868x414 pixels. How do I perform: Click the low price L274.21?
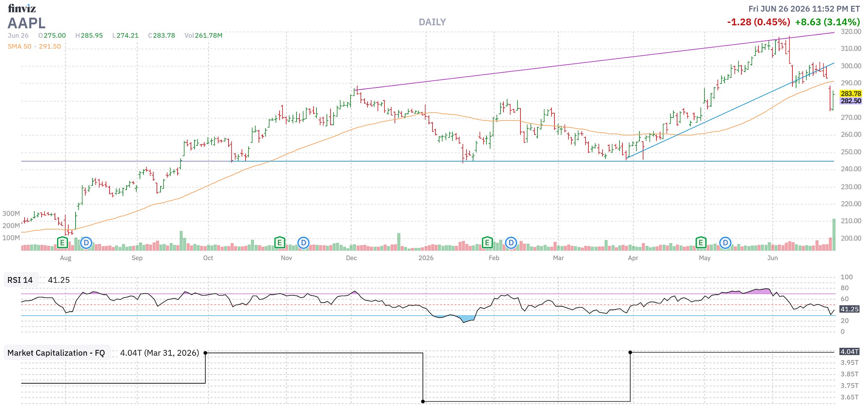coord(125,35)
